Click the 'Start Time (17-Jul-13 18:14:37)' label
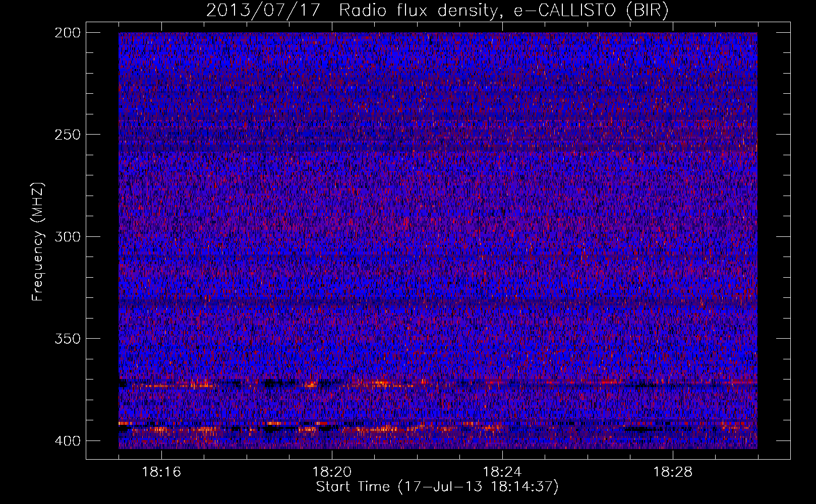 (437, 487)
